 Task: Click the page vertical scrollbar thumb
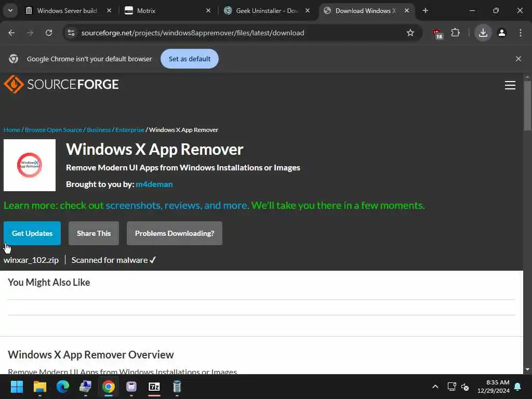click(527, 105)
